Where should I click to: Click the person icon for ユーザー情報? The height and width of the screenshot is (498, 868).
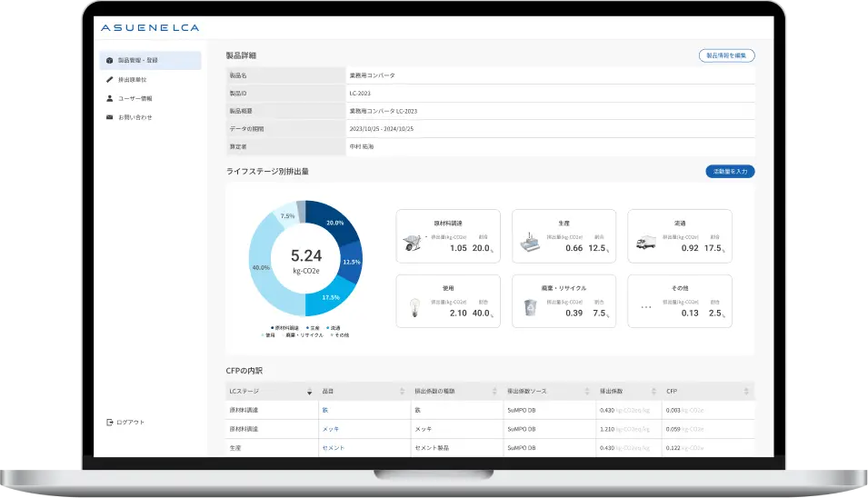(x=109, y=98)
